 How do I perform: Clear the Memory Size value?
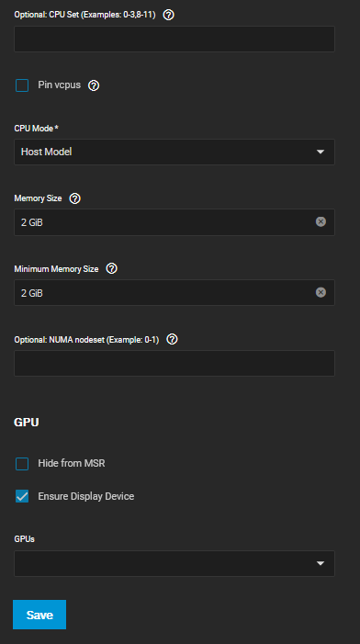tap(321, 221)
